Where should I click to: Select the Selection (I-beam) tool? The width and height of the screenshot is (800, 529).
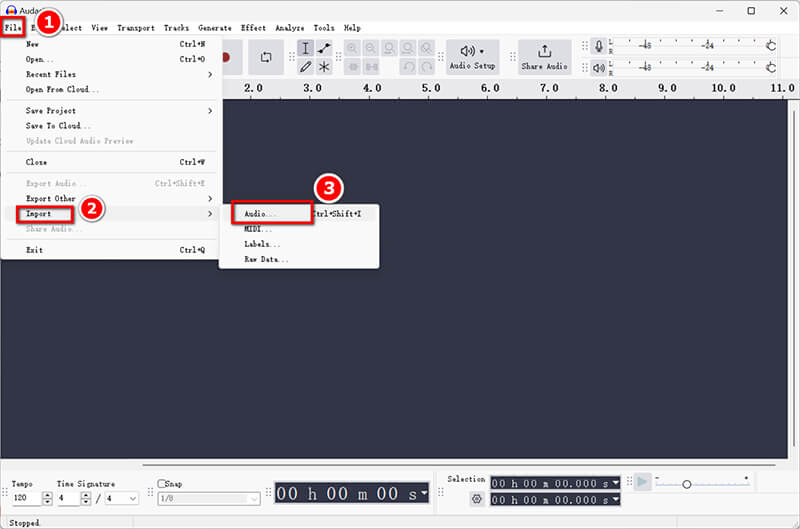coord(305,48)
